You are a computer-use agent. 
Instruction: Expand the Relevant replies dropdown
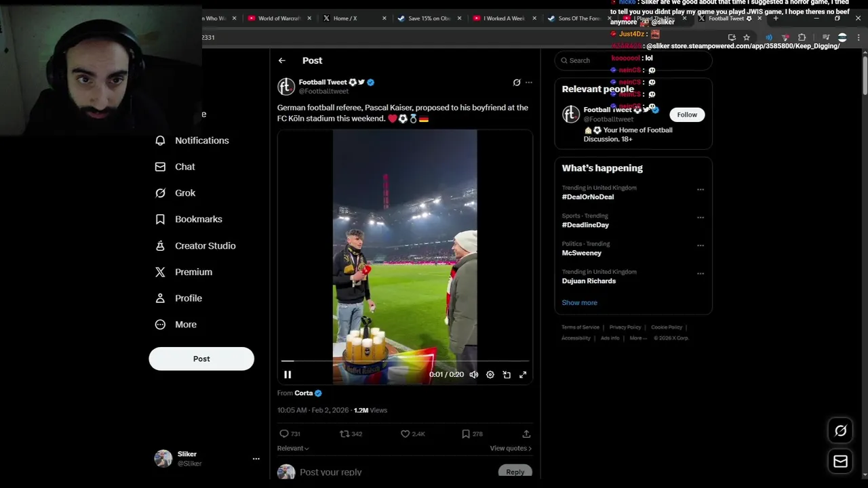pyautogui.click(x=293, y=449)
